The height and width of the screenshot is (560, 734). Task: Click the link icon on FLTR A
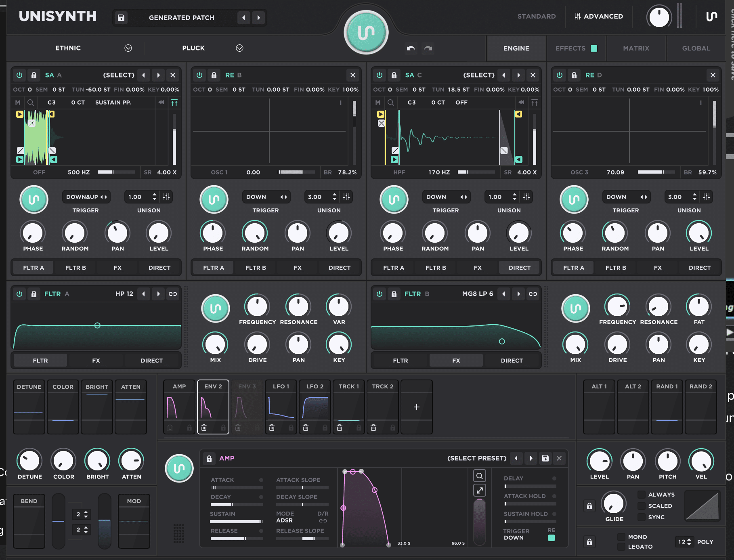point(173,294)
